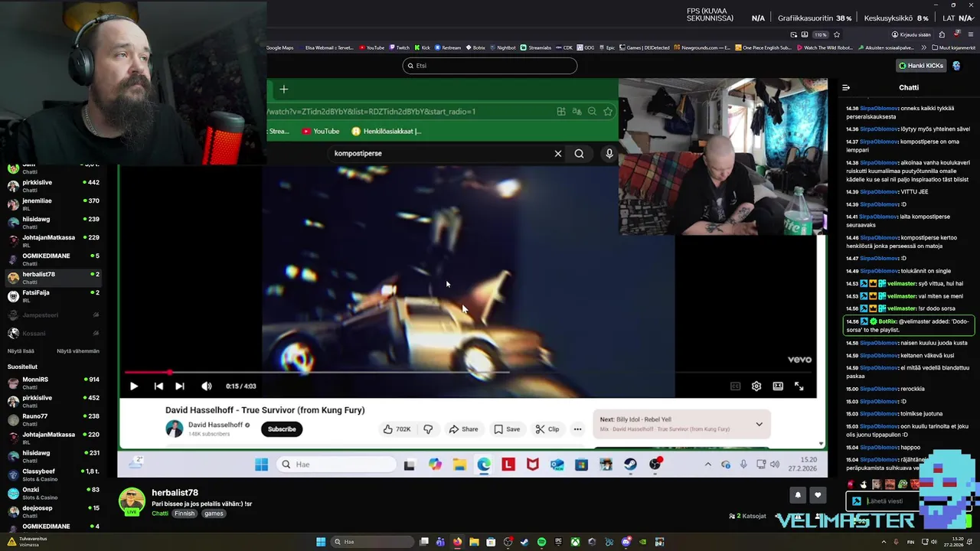980x551 pixels.
Task: Click Näytä vähemmän in sidebar
Action: (x=78, y=351)
